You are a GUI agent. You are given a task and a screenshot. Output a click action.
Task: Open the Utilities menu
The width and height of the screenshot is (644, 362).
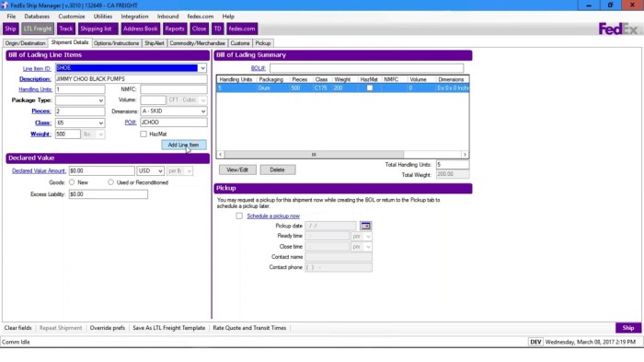pyautogui.click(x=103, y=17)
